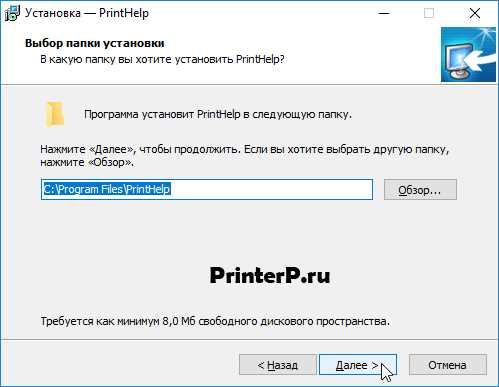Close the PrintHelp setup window
Viewport: 499px width, 387px height.
475,13
